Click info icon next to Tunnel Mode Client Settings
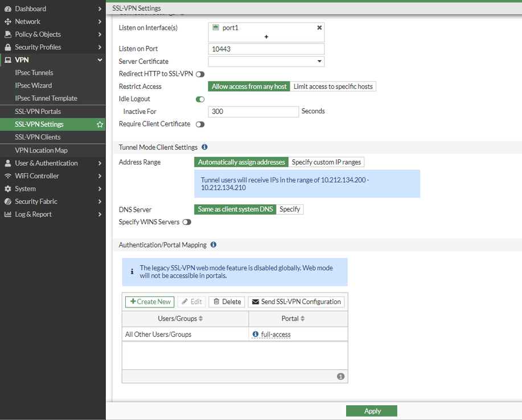Viewport: 522px width, 420px height. [x=204, y=147]
